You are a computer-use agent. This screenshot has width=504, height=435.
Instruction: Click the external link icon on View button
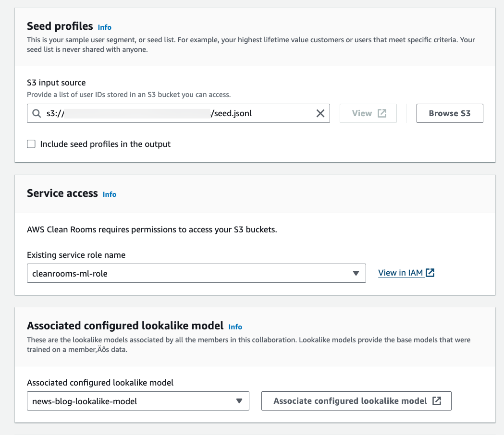(x=382, y=114)
